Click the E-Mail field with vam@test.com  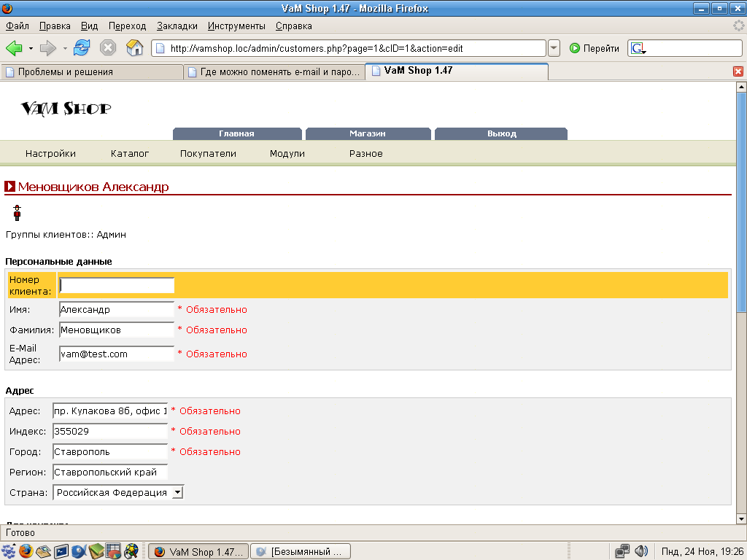click(x=117, y=354)
